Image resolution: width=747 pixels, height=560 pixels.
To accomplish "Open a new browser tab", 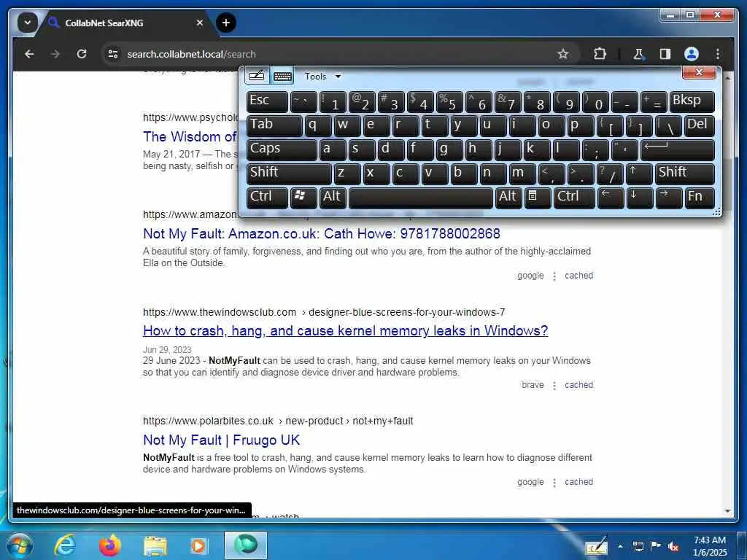I will pos(226,23).
